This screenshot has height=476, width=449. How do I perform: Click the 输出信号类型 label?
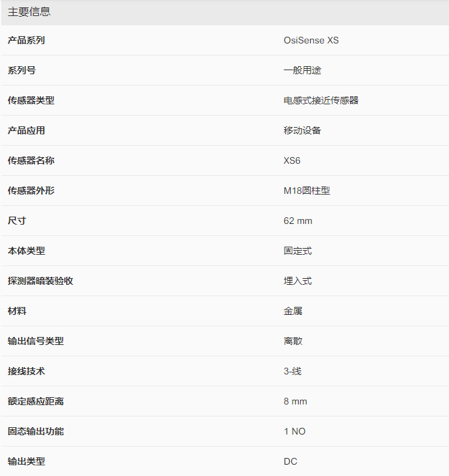[x=36, y=341]
